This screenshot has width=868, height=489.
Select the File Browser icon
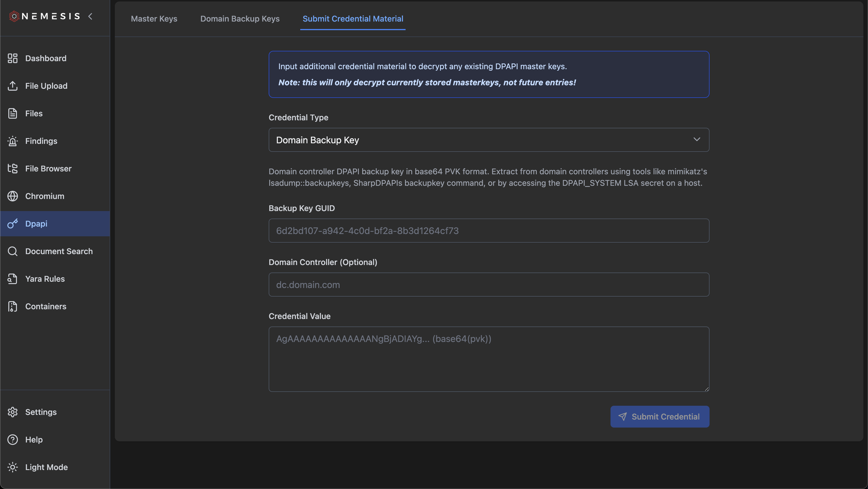13,169
